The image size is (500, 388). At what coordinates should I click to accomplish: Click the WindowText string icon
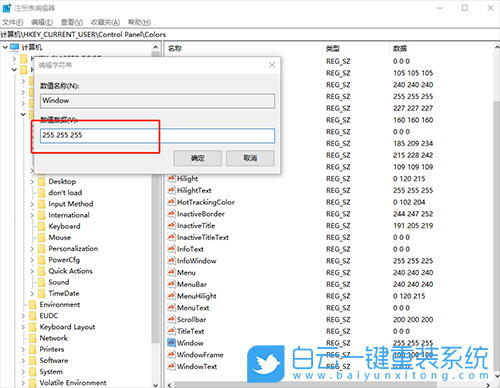pos(171,366)
